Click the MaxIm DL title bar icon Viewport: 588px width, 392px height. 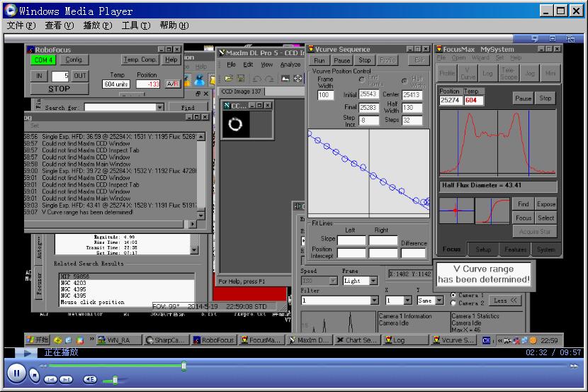(x=222, y=52)
